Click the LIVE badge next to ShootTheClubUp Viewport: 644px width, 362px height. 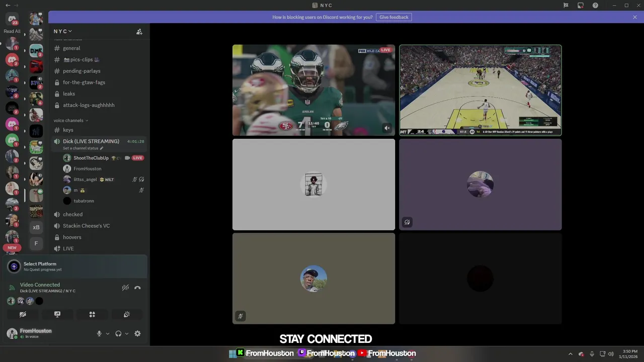click(138, 158)
